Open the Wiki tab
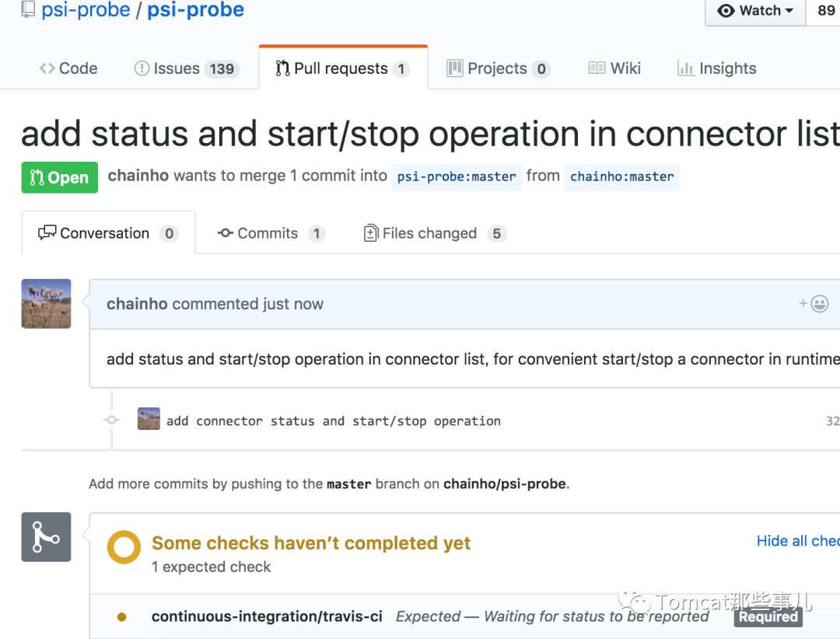The image size is (840, 639). click(x=614, y=68)
